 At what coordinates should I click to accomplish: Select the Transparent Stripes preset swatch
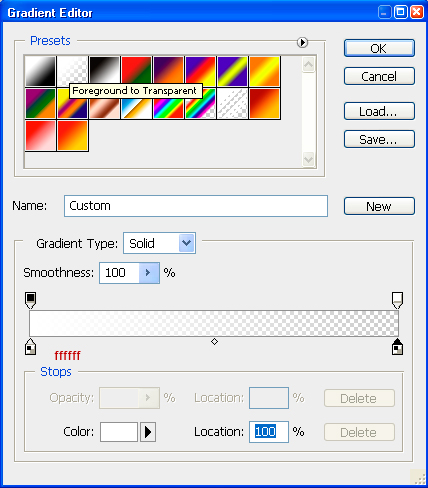point(232,103)
